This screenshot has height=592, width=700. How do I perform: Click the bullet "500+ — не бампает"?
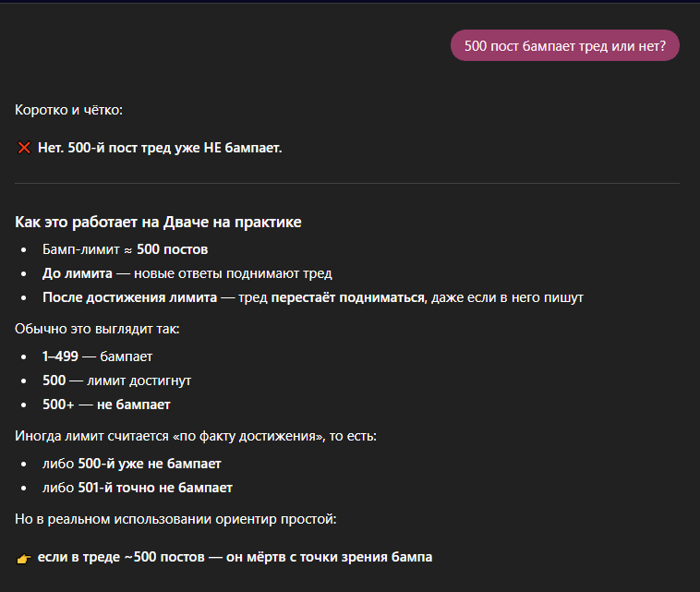pos(106,405)
